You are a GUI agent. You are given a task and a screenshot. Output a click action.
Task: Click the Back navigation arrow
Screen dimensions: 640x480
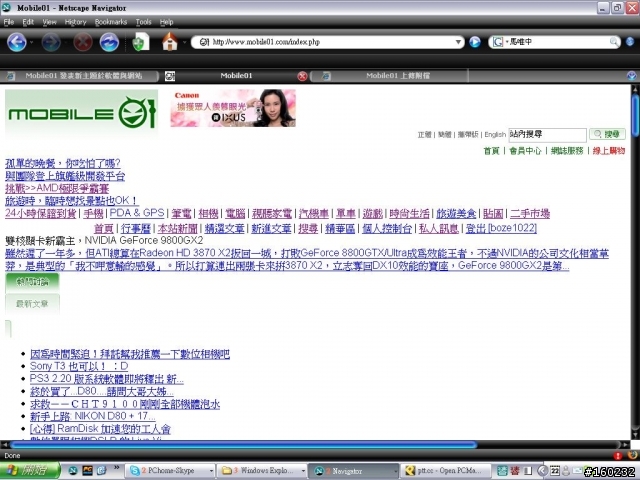(x=17, y=42)
